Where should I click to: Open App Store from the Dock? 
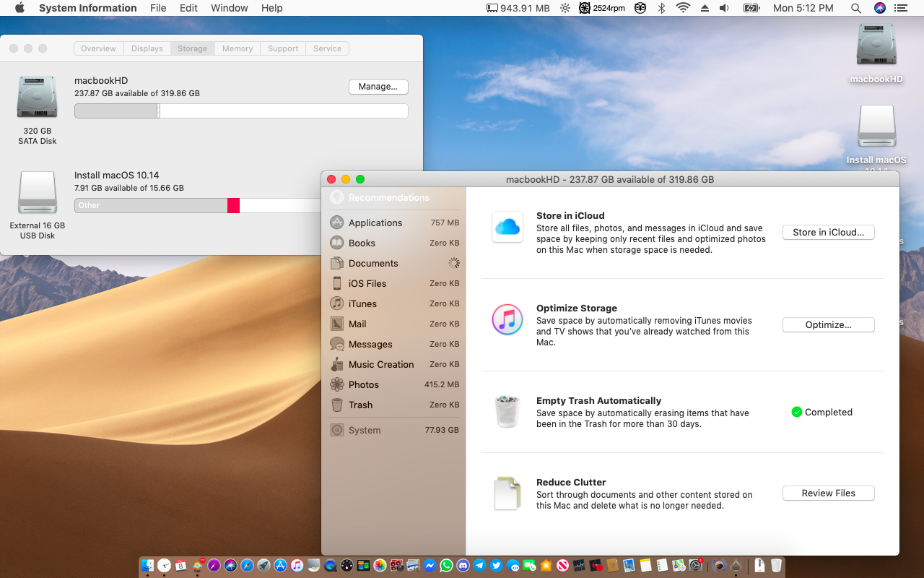280,566
